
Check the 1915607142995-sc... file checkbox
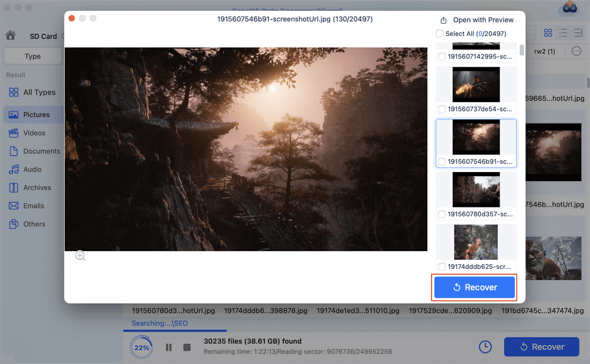pos(442,56)
